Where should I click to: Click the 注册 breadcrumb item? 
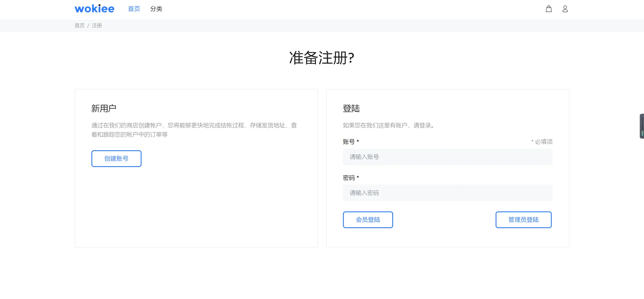click(97, 25)
